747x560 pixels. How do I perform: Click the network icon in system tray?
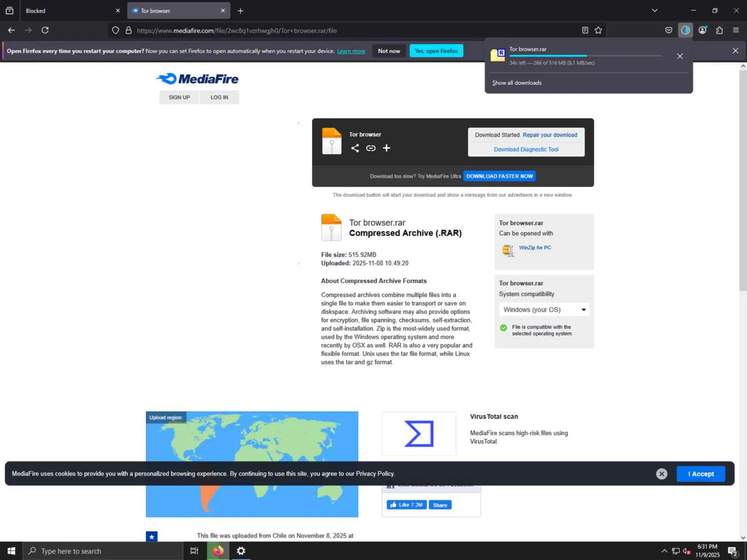coord(676,551)
